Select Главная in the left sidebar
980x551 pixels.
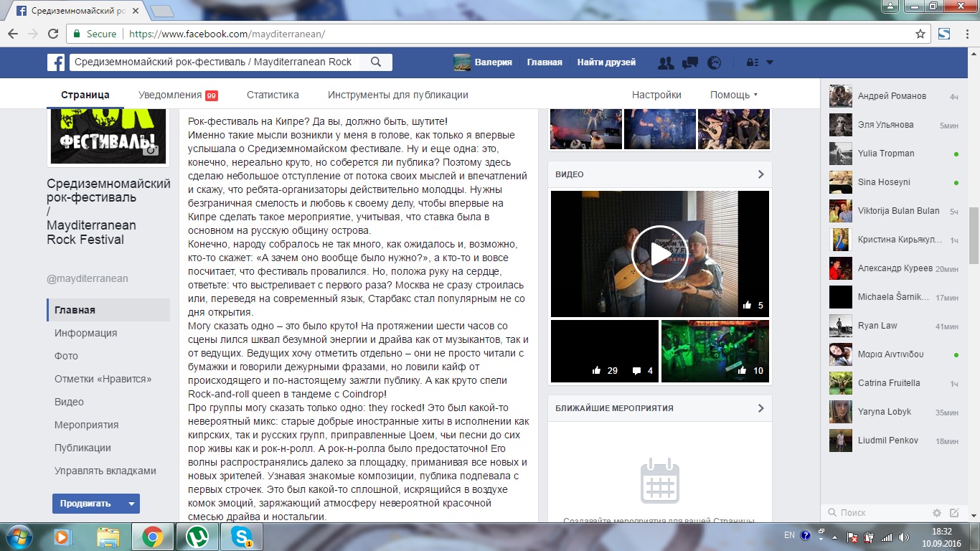[x=108, y=310]
